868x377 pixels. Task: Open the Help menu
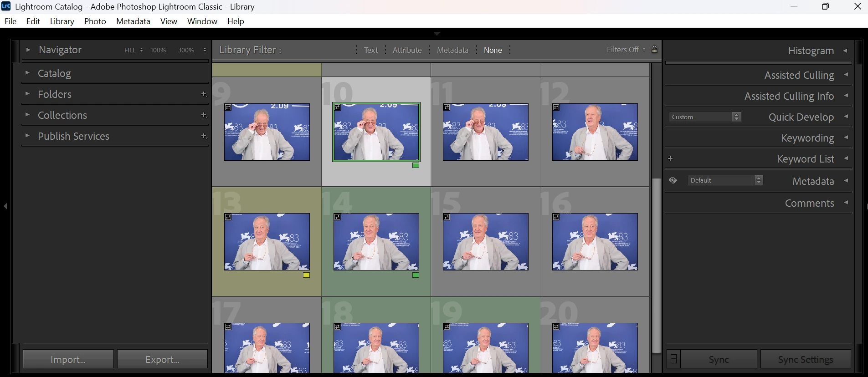coord(236,21)
